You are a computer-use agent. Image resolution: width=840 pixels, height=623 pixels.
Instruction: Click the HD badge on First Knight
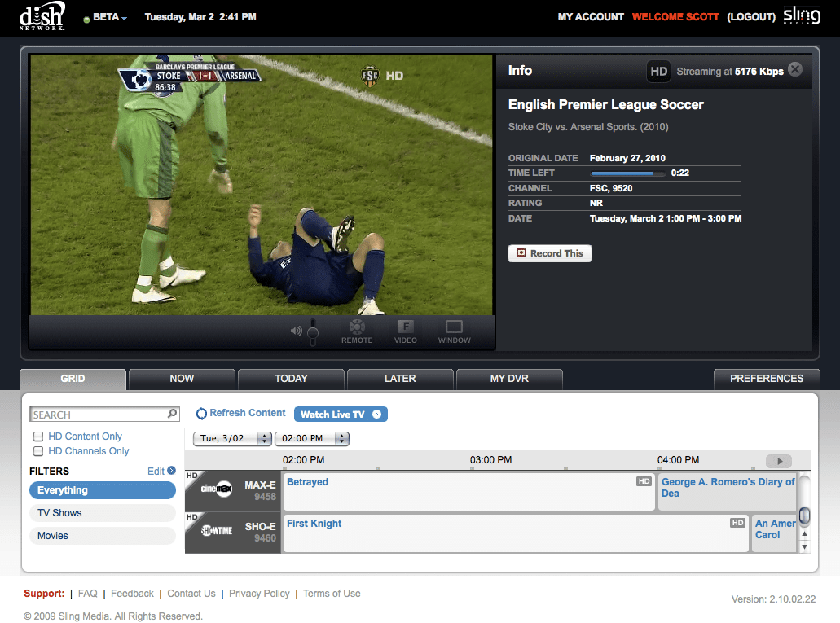tap(737, 523)
